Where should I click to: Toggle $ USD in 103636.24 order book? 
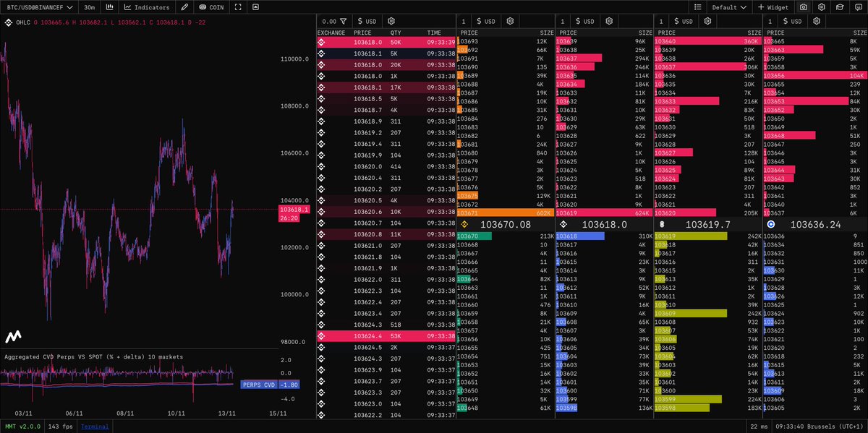[791, 22]
